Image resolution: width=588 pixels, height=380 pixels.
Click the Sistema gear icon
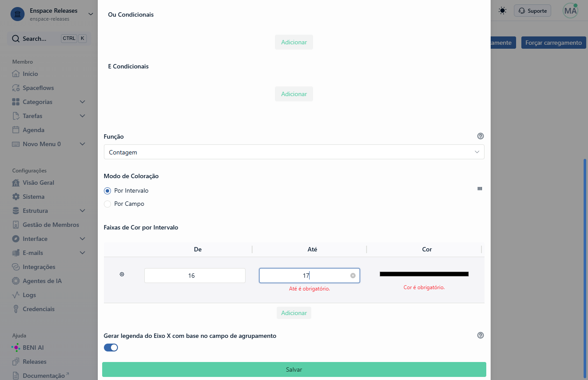(16, 197)
